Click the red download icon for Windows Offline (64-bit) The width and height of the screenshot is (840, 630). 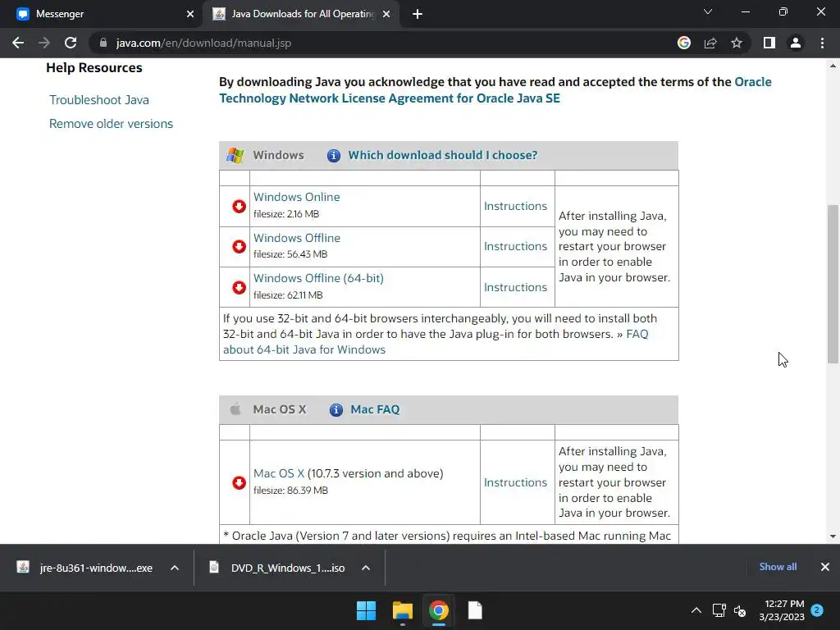click(x=239, y=287)
